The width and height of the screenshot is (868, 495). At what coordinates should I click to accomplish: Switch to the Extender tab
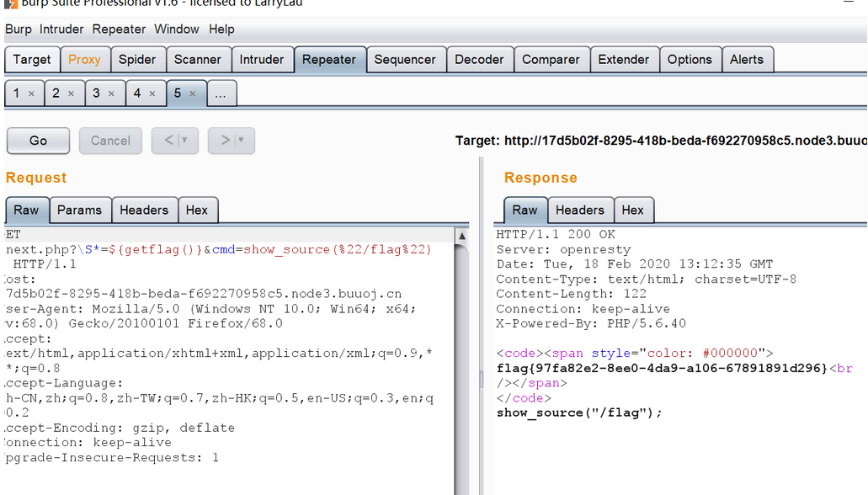pyautogui.click(x=623, y=60)
